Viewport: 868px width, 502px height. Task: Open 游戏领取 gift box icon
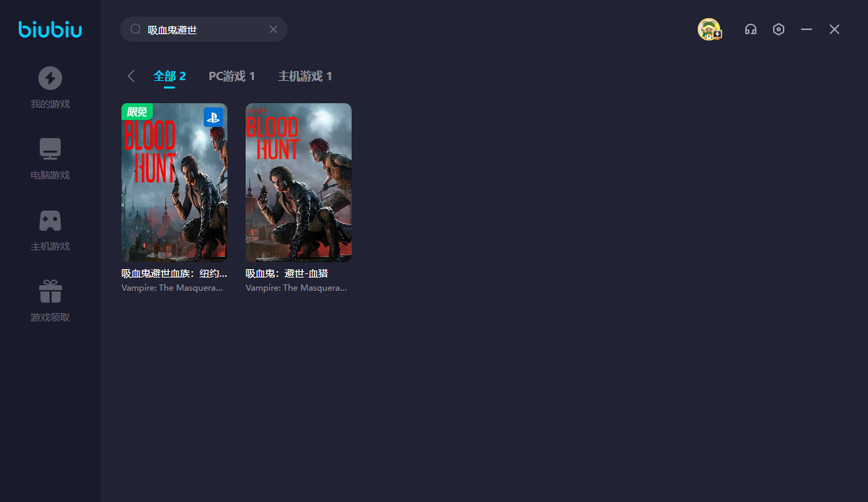(50, 291)
